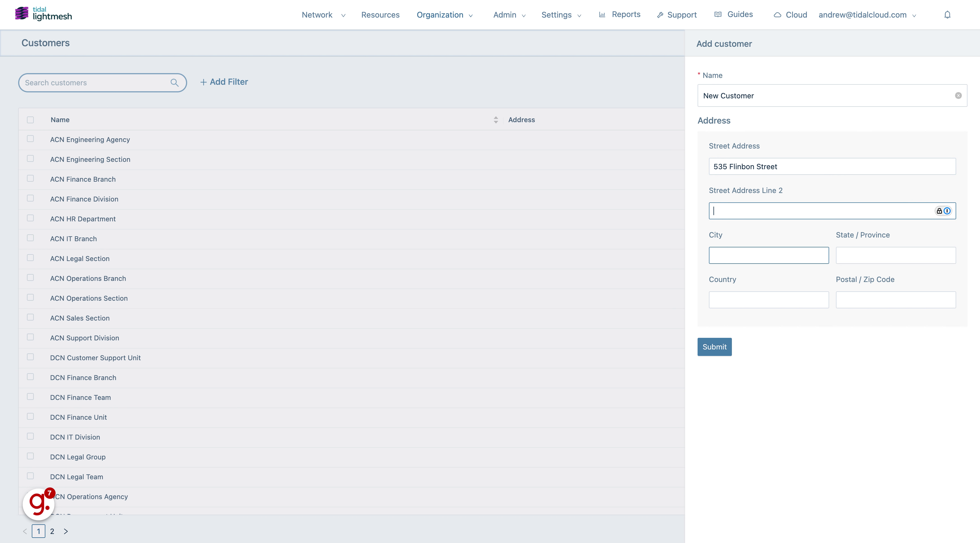
Task: Expand the Network dropdown menu
Action: (x=323, y=15)
